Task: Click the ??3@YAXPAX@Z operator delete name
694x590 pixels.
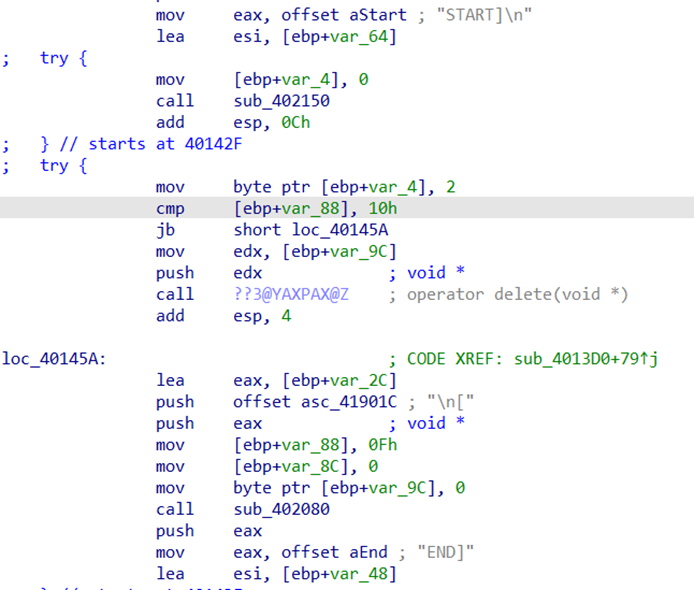Action: [292, 294]
